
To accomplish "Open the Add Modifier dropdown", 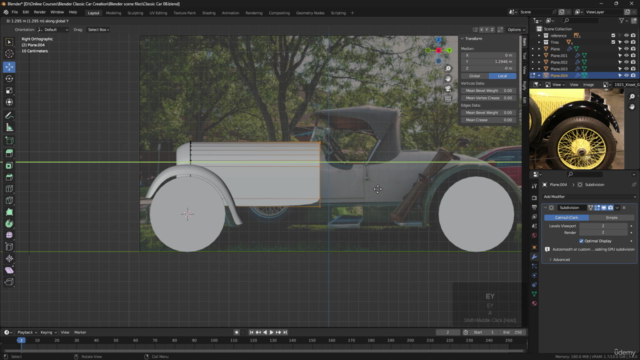I will [589, 197].
